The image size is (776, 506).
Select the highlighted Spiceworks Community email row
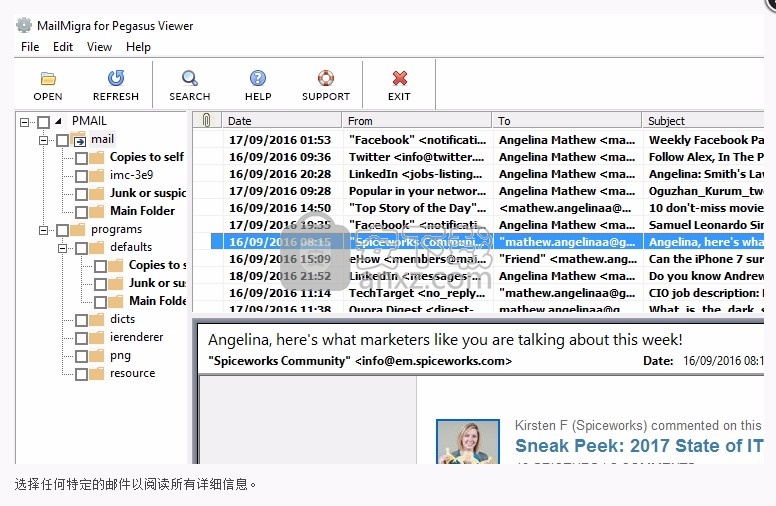pyautogui.click(x=487, y=242)
